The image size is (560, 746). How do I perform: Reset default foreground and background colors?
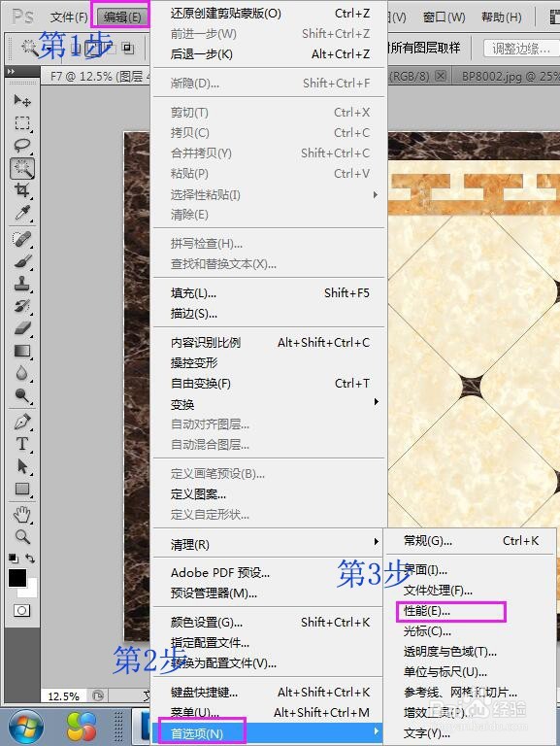(14, 559)
